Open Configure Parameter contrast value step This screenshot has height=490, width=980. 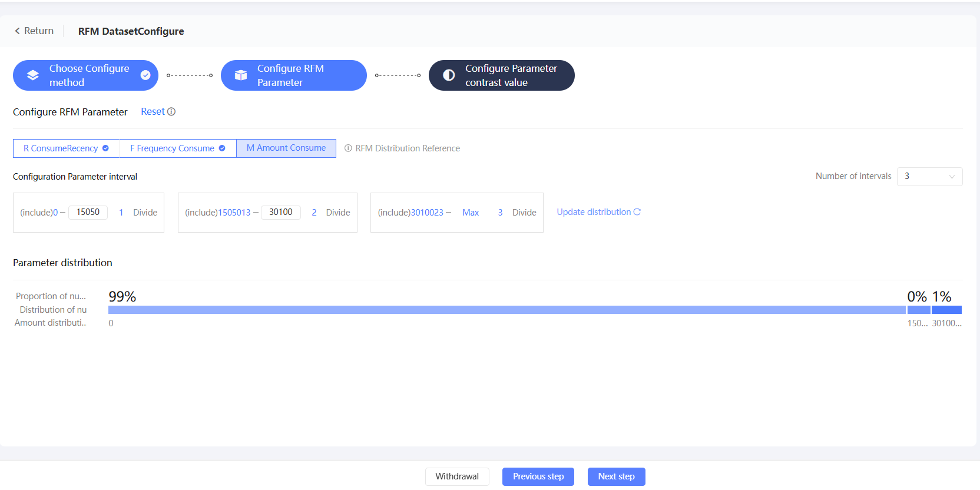coord(501,75)
